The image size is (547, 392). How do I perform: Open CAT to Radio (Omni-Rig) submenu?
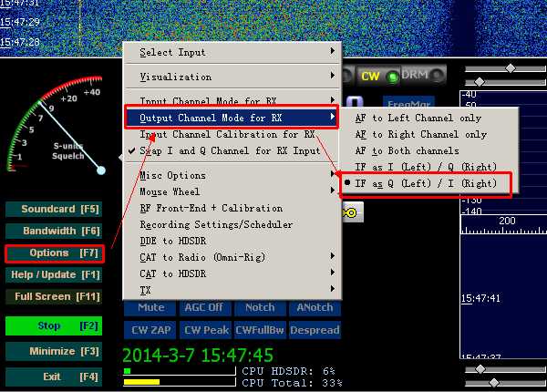click(x=232, y=257)
